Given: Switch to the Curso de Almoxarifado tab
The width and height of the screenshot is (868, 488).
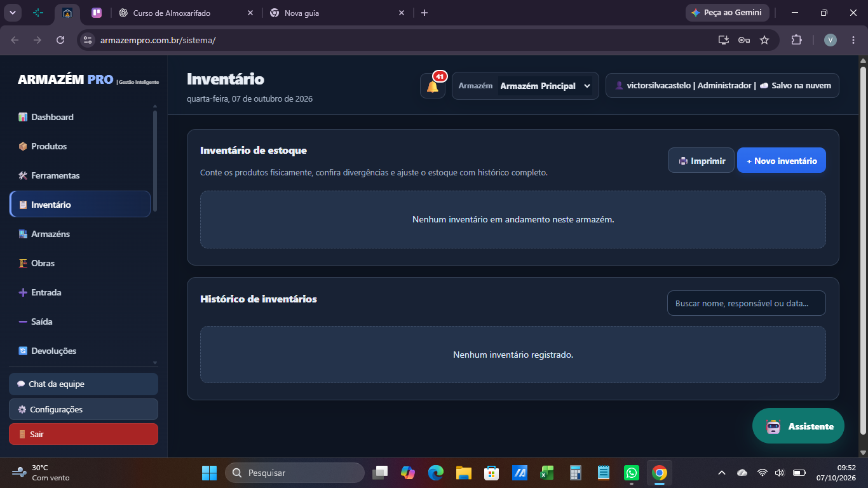Looking at the screenshot, I should tap(184, 13).
